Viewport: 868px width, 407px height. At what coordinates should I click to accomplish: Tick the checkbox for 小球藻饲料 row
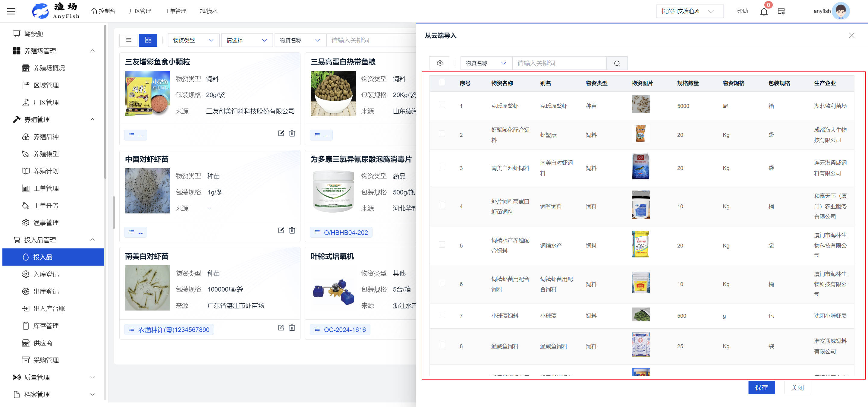[442, 315]
